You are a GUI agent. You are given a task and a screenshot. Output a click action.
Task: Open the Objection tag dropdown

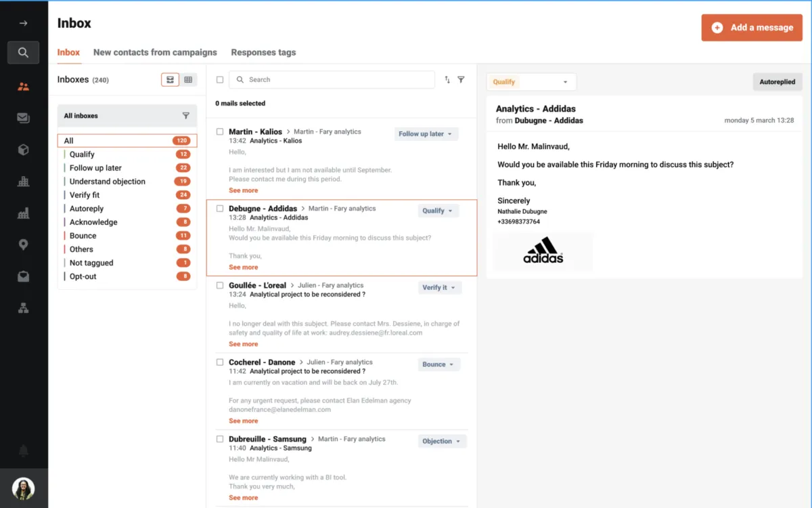tap(443, 441)
